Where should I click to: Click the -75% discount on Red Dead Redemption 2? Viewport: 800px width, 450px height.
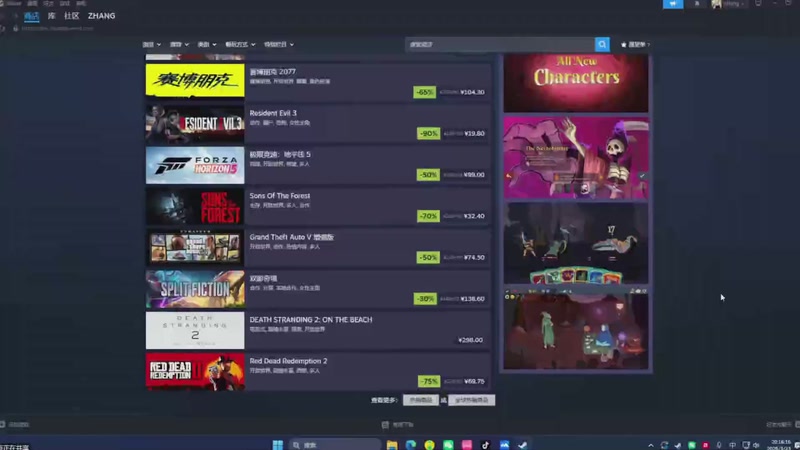click(429, 382)
